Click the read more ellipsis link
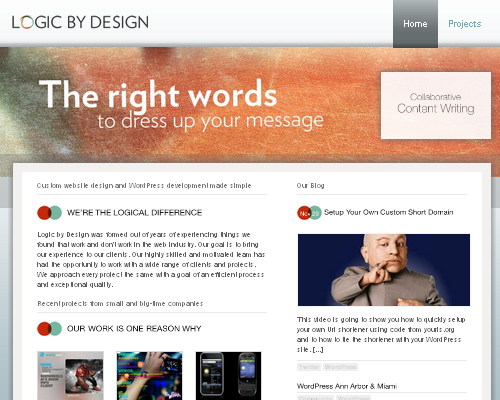This screenshot has width=500, height=400. [318, 350]
